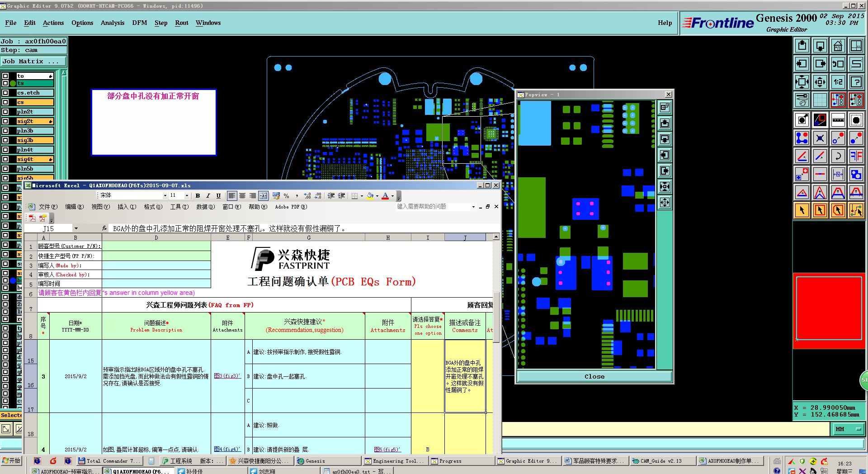Image resolution: width=868 pixels, height=474 pixels.
Task: Open help question box dropdown in Excel
Action: pos(473,207)
